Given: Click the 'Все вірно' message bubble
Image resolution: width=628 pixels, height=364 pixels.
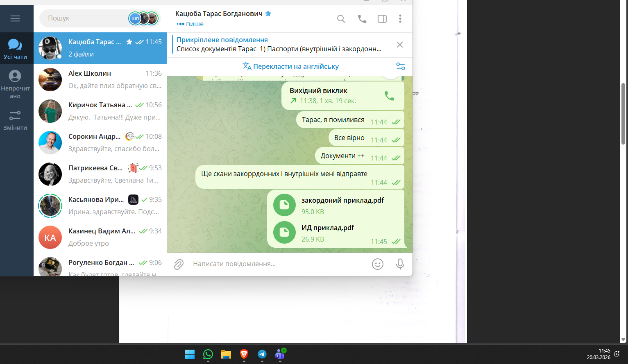Looking at the screenshot, I should click(x=366, y=138).
